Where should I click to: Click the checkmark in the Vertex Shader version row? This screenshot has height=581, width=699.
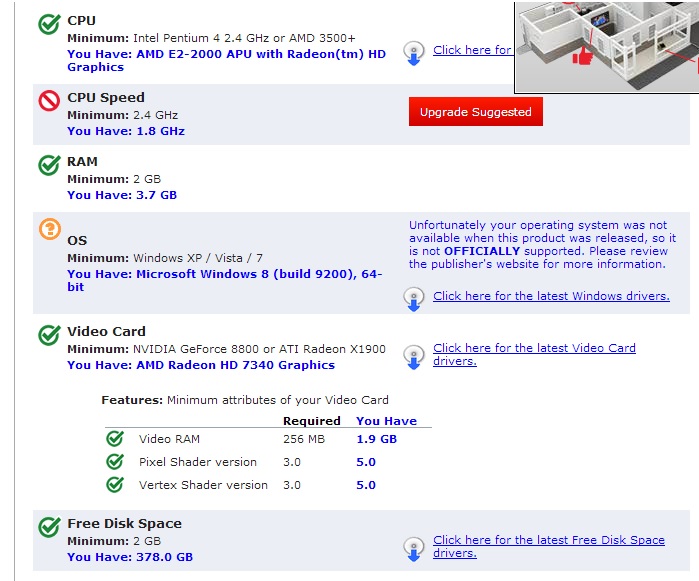115,485
